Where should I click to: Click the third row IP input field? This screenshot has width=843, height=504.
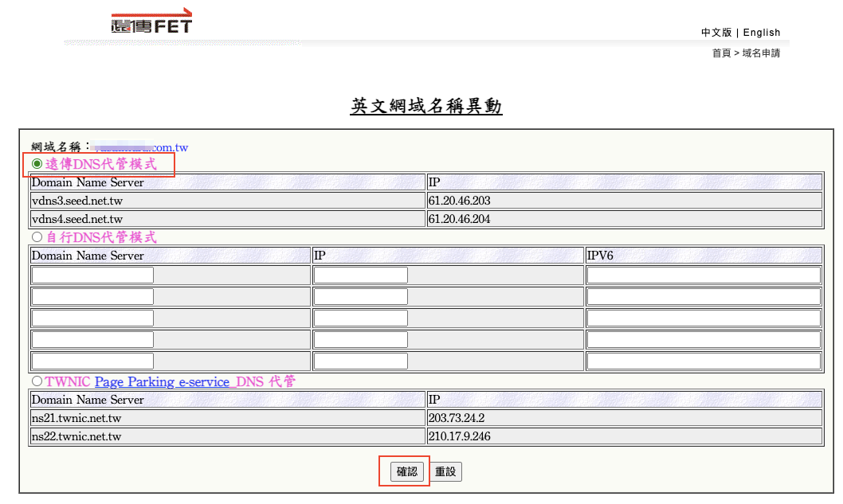pyautogui.click(x=361, y=318)
